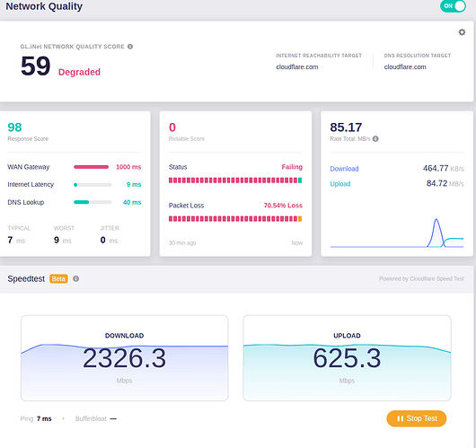The width and height of the screenshot is (476, 448).
Task: Click the Download rate label
Action: coord(344,169)
